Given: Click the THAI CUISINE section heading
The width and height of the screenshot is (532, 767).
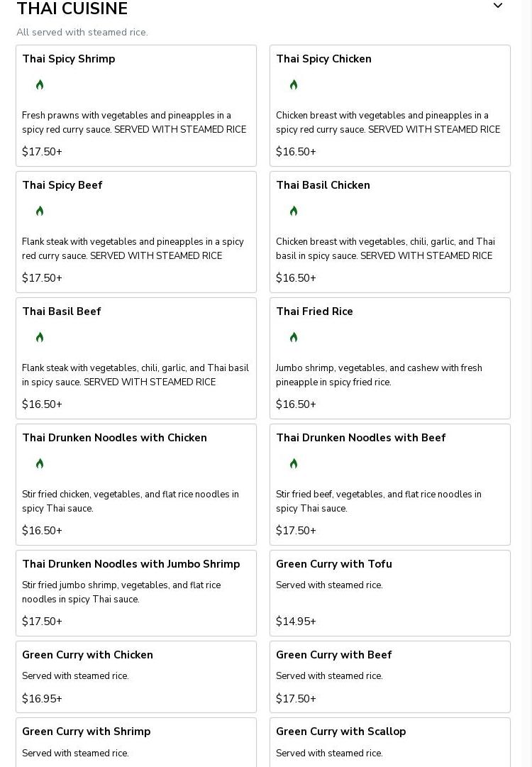Looking at the screenshot, I should [x=72, y=9].
